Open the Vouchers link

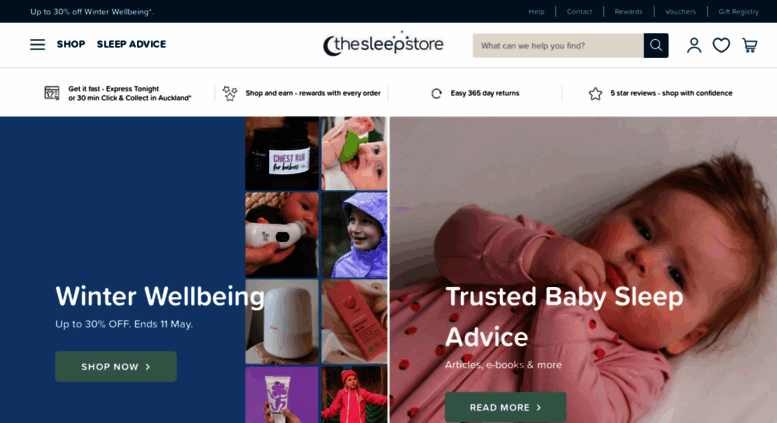pyautogui.click(x=680, y=11)
